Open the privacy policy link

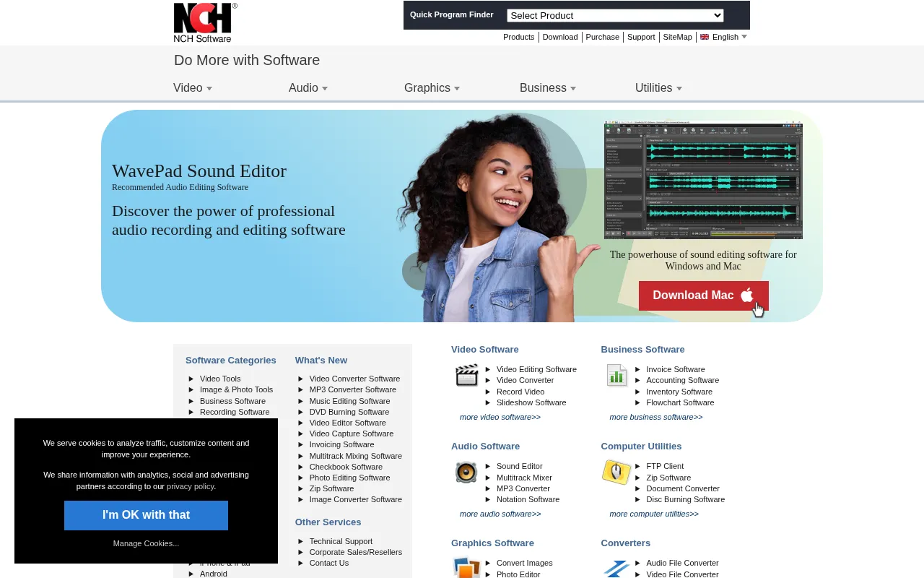(191, 486)
